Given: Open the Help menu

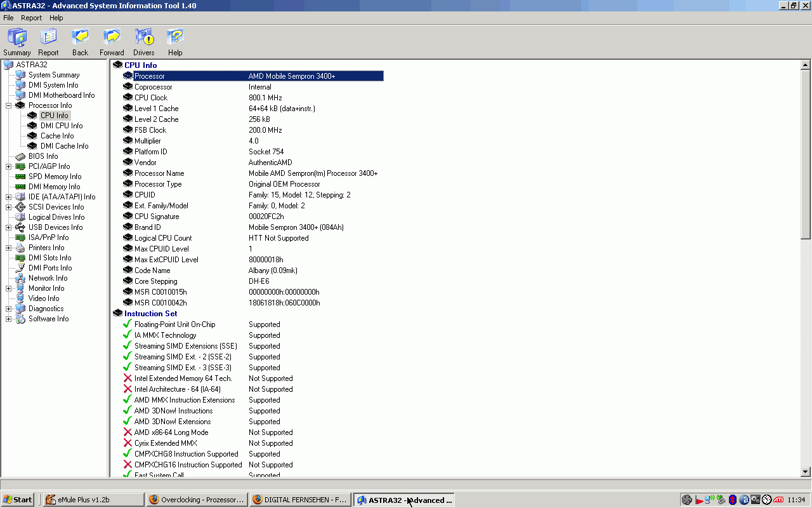Looking at the screenshot, I should pyautogui.click(x=56, y=18).
